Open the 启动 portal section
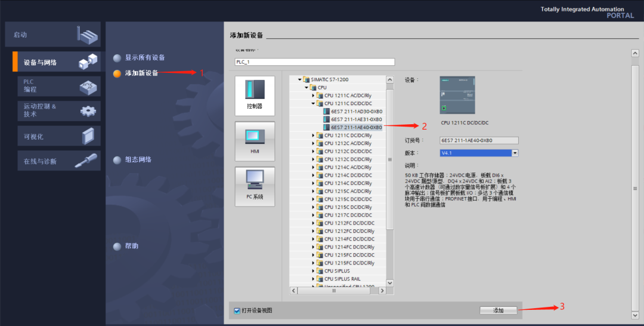The width and height of the screenshot is (644, 326). pyautogui.click(x=52, y=35)
